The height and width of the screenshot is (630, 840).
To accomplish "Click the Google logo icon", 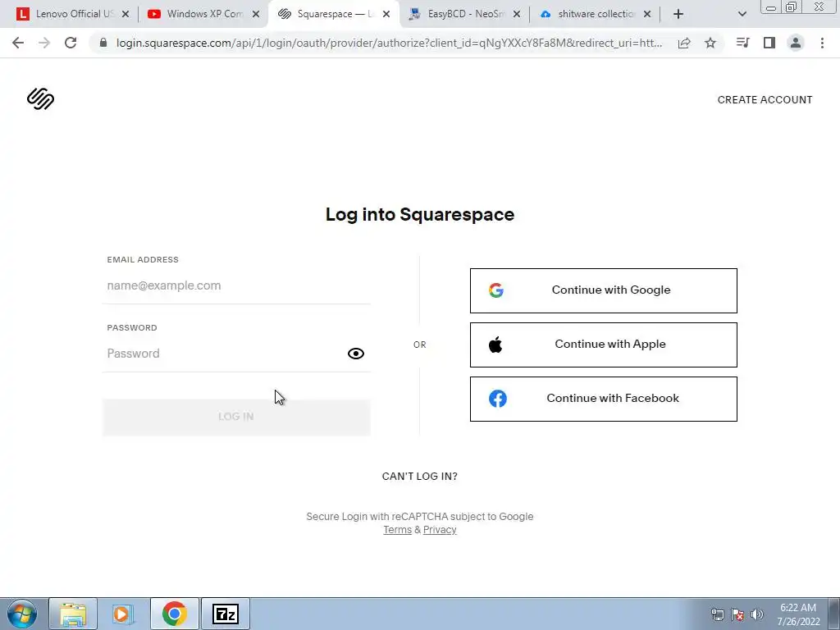I will pos(496,290).
